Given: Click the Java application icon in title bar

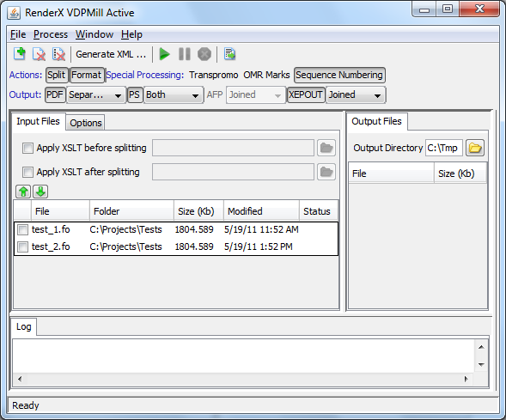Looking at the screenshot, I should point(14,13).
